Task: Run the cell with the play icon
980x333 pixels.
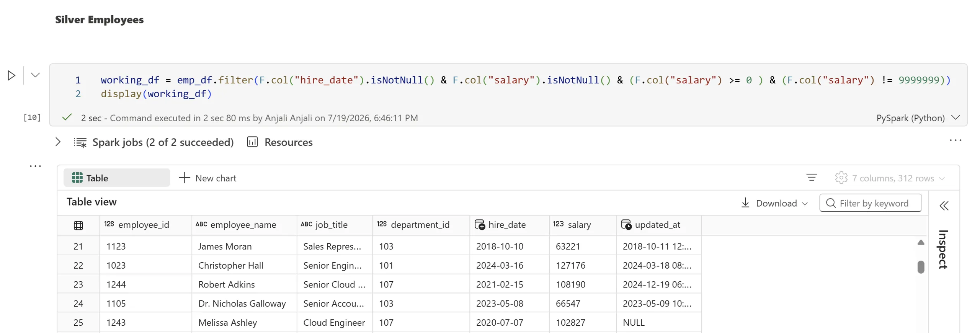Action: pyautogui.click(x=11, y=75)
